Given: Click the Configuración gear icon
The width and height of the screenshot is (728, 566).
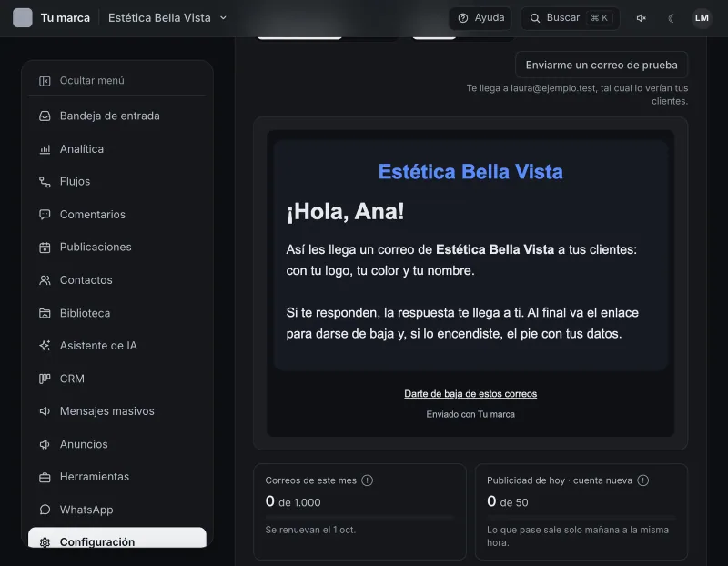Looking at the screenshot, I should pyautogui.click(x=45, y=542).
